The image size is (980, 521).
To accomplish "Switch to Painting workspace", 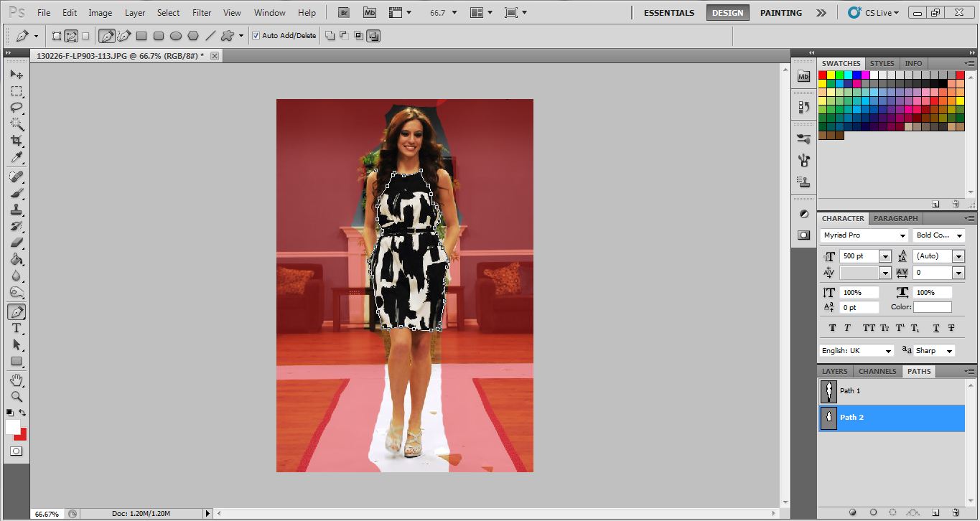I will coord(781,13).
